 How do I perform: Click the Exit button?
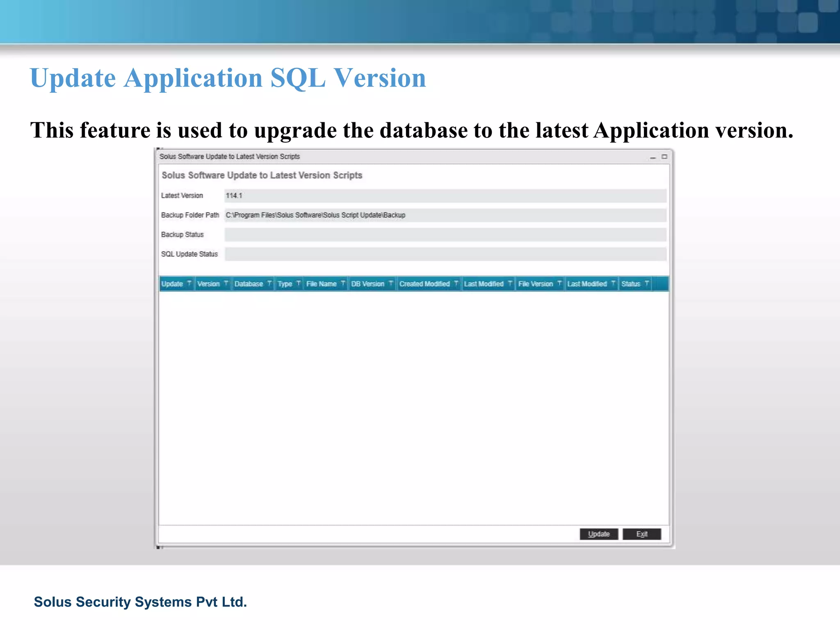[x=642, y=534]
